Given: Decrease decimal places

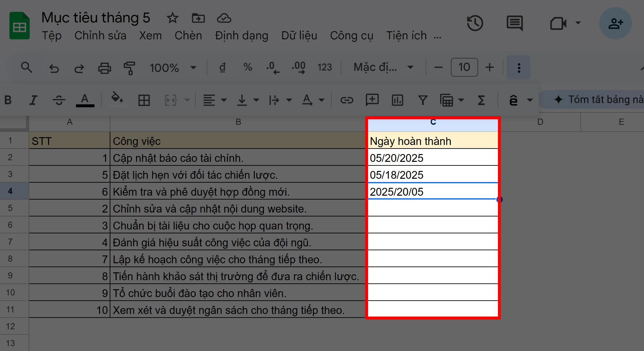Looking at the screenshot, I should coord(273,67).
